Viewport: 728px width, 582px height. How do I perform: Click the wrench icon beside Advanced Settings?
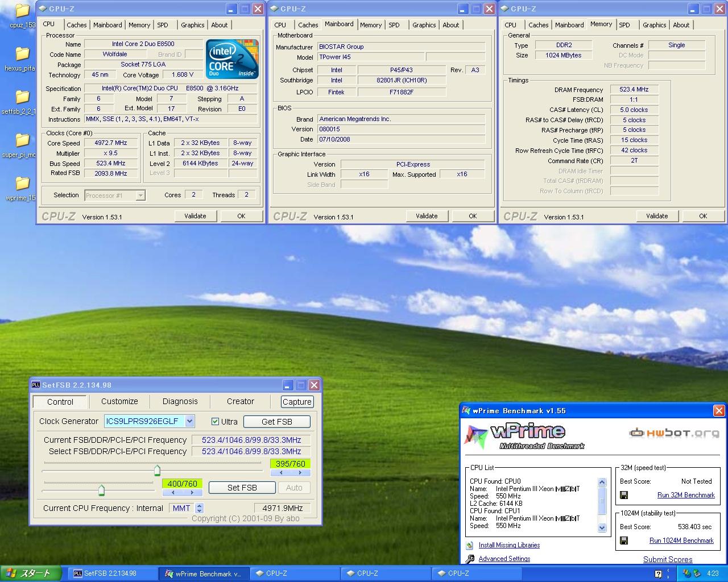coord(470,559)
